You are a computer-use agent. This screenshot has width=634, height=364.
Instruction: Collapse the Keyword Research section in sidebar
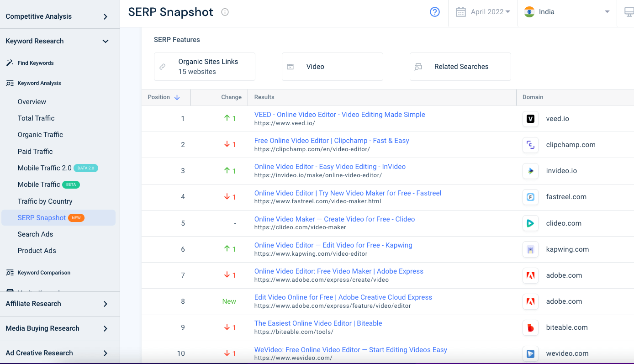click(106, 41)
